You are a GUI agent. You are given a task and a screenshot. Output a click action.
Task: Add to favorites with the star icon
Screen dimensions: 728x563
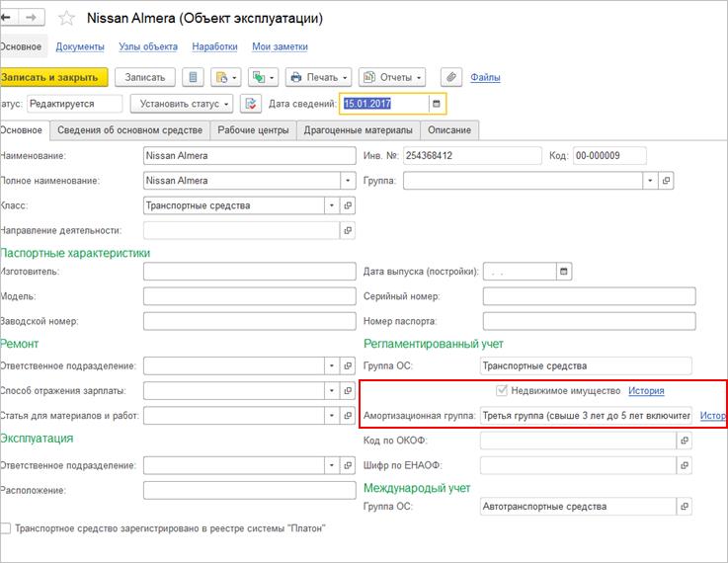(x=66, y=18)
